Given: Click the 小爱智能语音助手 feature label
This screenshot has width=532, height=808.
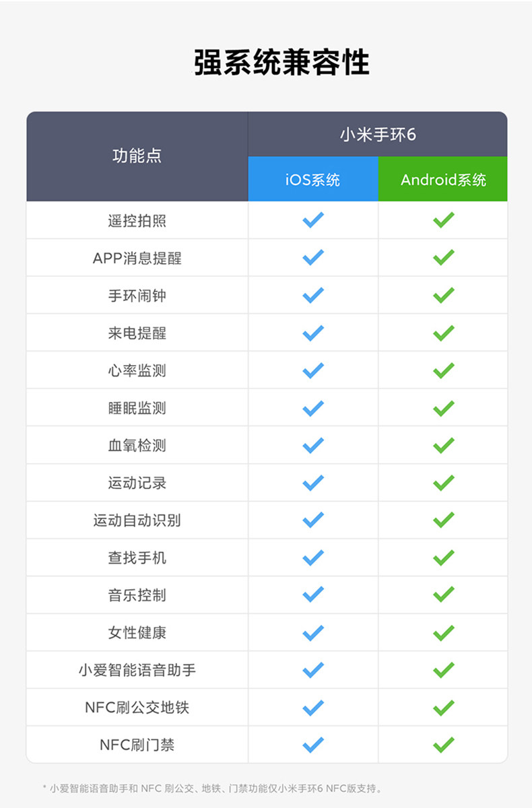Looking at the screenshot, I should pyautogui.click(x=137, y=671).
